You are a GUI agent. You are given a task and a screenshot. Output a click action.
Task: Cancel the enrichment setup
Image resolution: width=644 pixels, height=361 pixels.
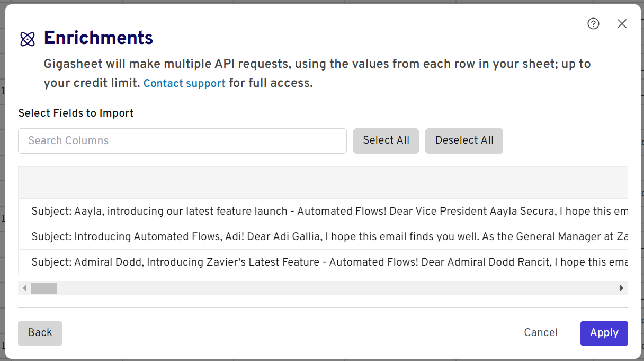coord(541,333)
